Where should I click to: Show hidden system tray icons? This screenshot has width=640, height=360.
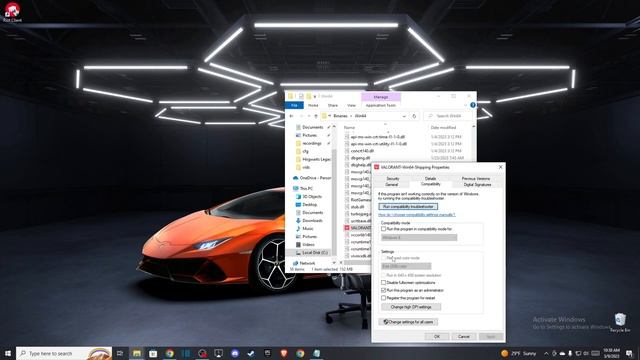click(x=546, y=353)
